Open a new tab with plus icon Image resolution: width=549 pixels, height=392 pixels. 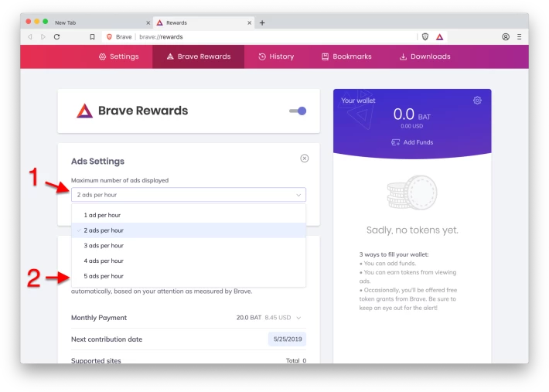(262, 22)
